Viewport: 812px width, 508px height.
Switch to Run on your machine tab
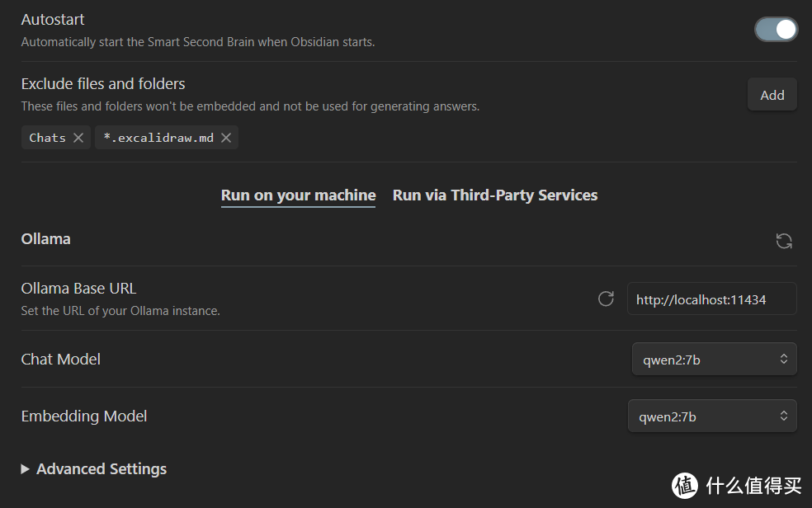pyautogui.click(x=298, y=195)
